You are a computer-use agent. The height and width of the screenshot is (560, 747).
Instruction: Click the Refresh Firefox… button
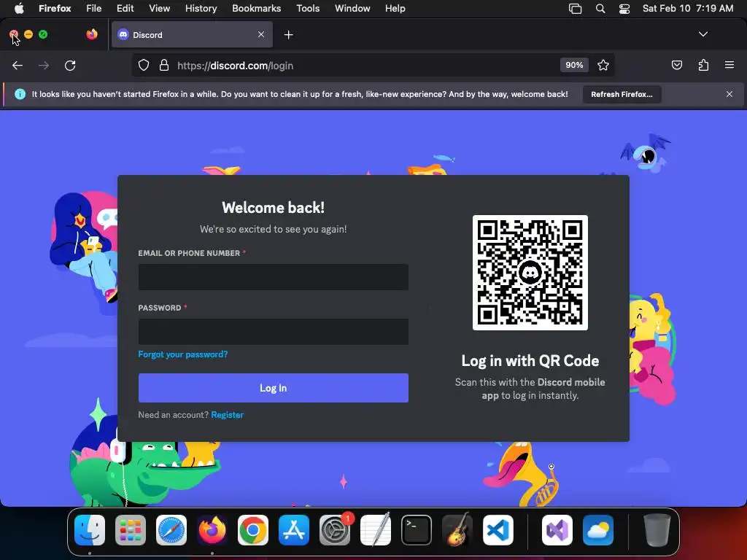pyautogui.click(x=622, y=94)
